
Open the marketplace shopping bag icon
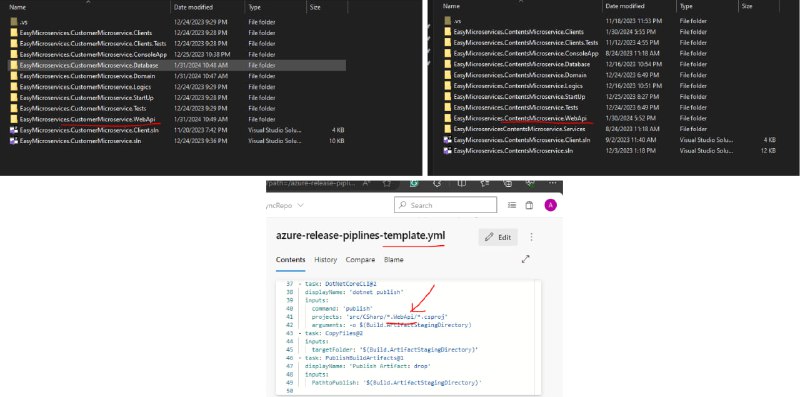[529, 205]
